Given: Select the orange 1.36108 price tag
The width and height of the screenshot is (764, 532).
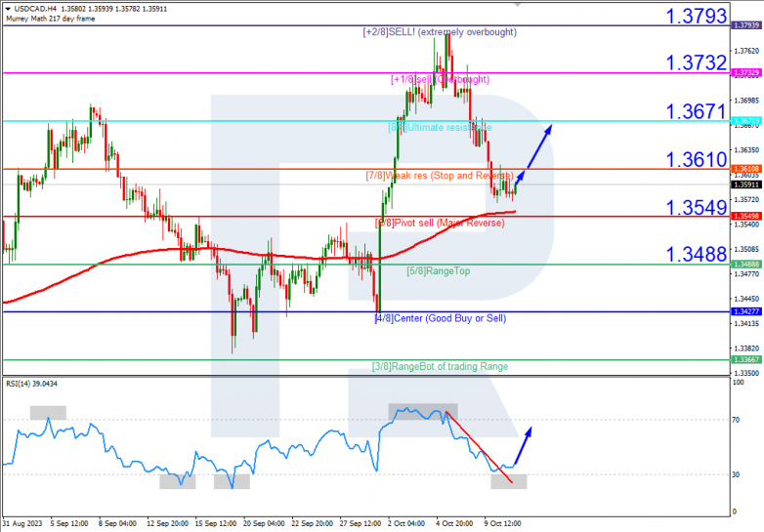Looking at the screenshot, I should click(x=746, y=169).
